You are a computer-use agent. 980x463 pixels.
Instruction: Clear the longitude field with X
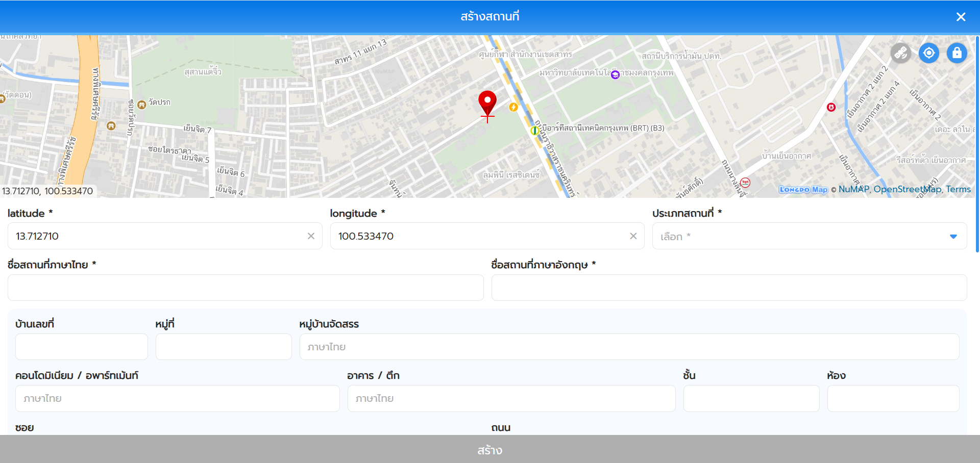click(x=633, y=236)
